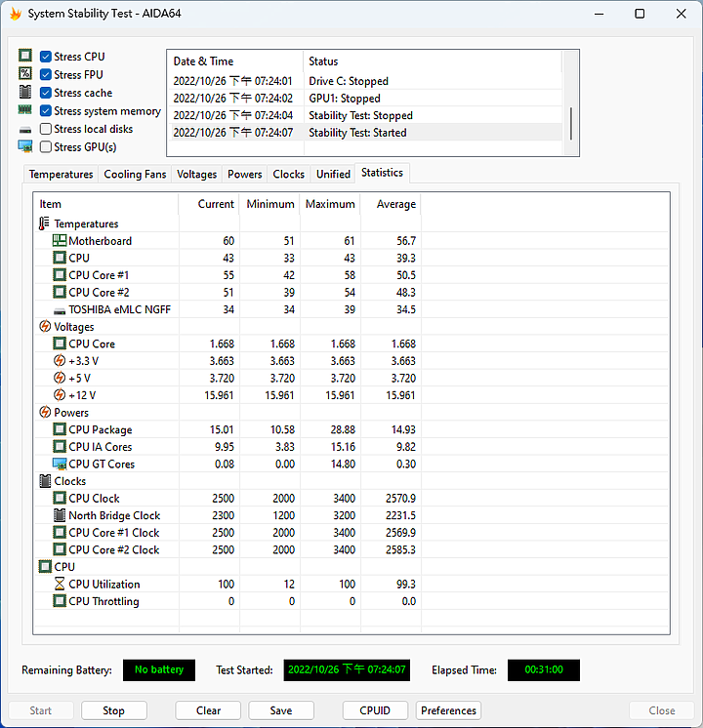Viewport: 703px width, 728px height.
Task: Click the chip icon of CPU Throttling row
Action: 60,601
